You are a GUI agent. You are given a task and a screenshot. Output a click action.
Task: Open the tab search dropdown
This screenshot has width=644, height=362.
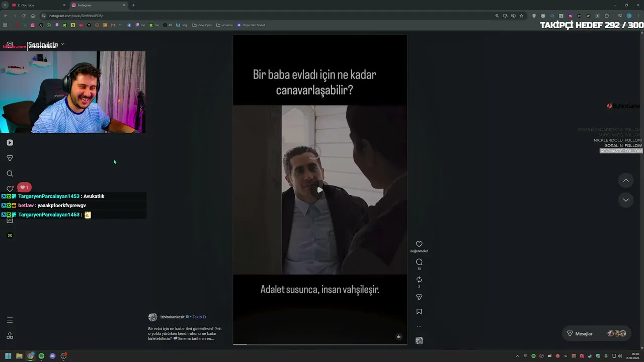[5, 5]
